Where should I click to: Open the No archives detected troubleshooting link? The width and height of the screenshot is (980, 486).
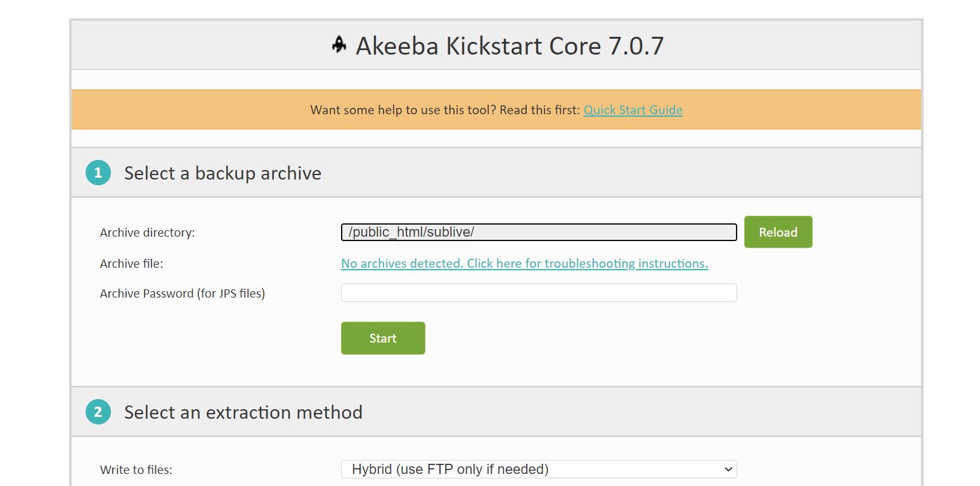pyautogui.click(x=524, y=263)
